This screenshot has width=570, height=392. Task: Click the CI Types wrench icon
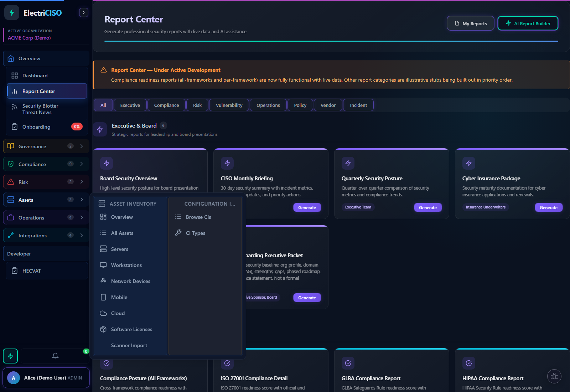point(178,233)
